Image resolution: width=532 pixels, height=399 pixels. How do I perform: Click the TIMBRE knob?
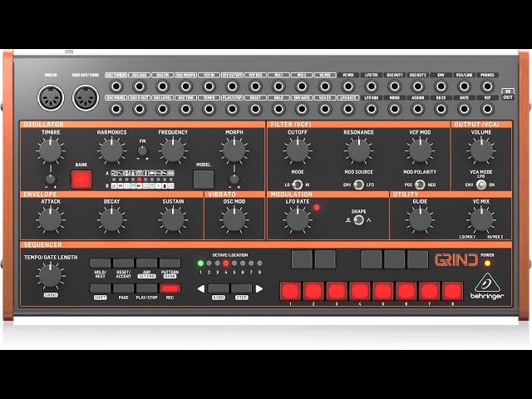(x=51, y=150)
